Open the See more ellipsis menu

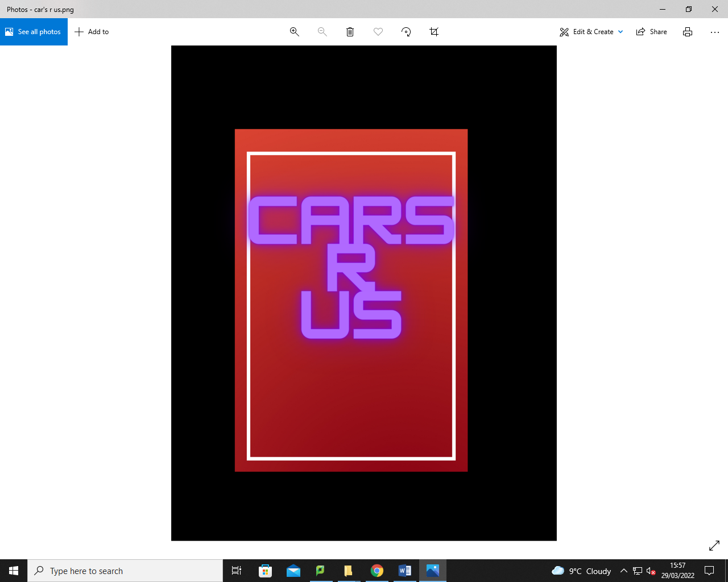point(715,32)
